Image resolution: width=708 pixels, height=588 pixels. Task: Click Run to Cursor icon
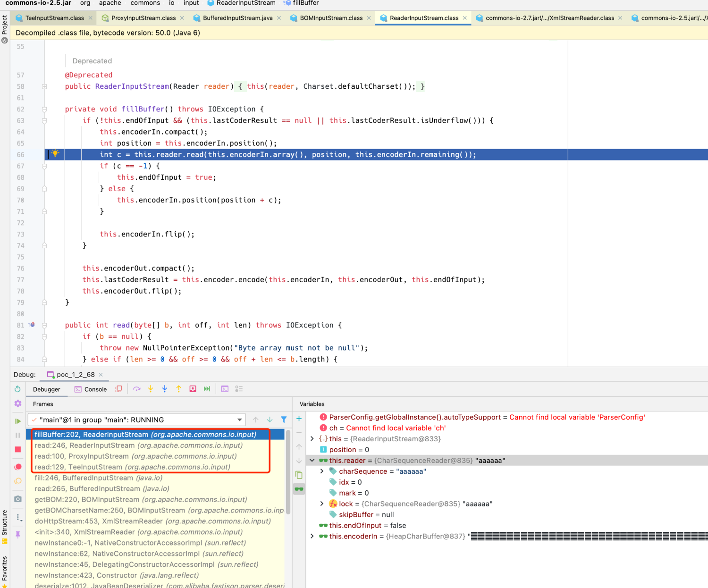207,389
